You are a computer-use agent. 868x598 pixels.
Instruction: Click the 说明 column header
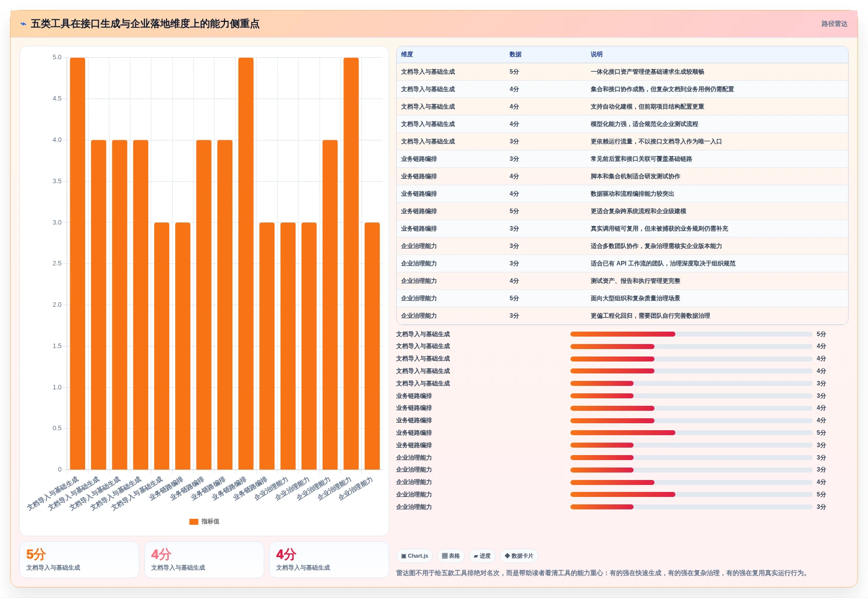(x=597, y=55)
